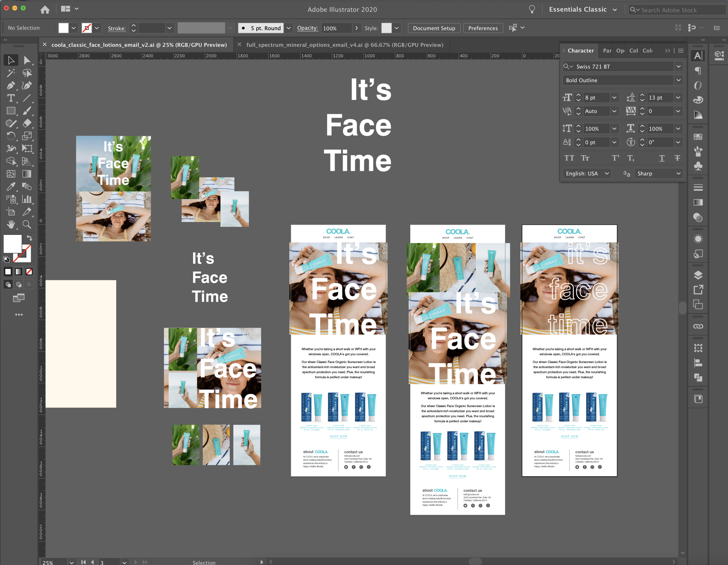
Task: Click the Opacity label link
Action: pos(307,28)
